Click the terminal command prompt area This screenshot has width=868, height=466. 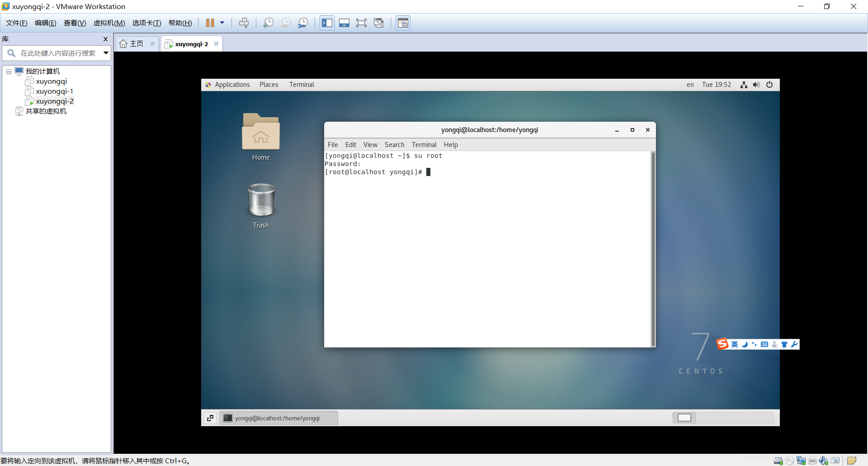tap(487, 249)
